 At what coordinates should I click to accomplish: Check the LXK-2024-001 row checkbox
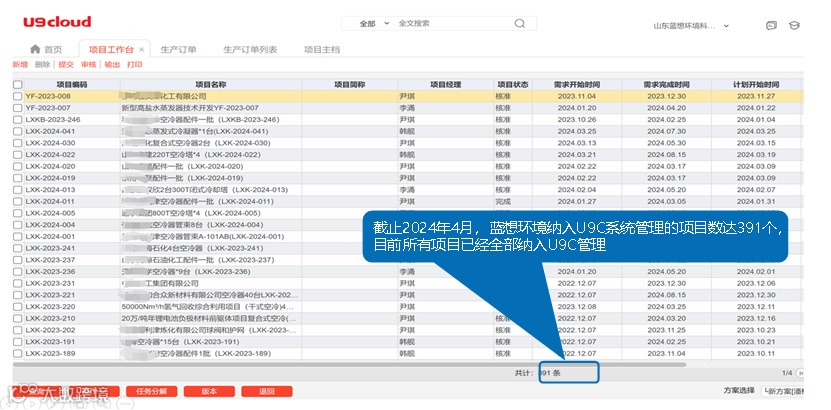18,236
